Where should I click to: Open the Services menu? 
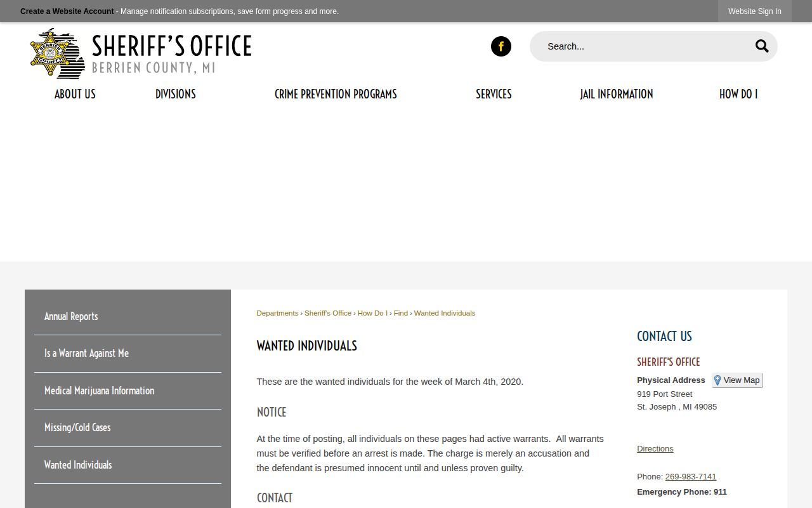(494, 94)
